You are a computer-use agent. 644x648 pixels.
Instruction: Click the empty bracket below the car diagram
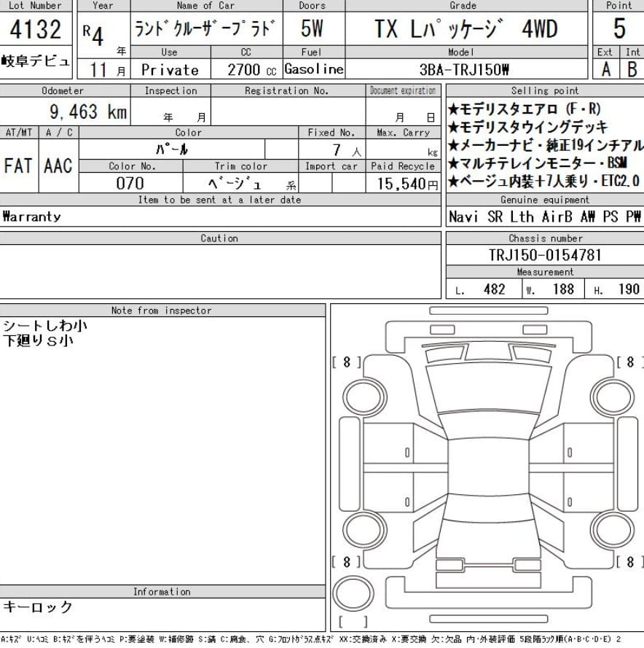coord(354,622)
